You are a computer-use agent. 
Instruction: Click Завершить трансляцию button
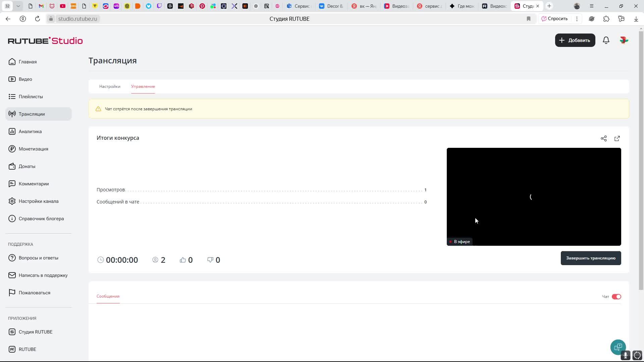(x=591, y=258)
